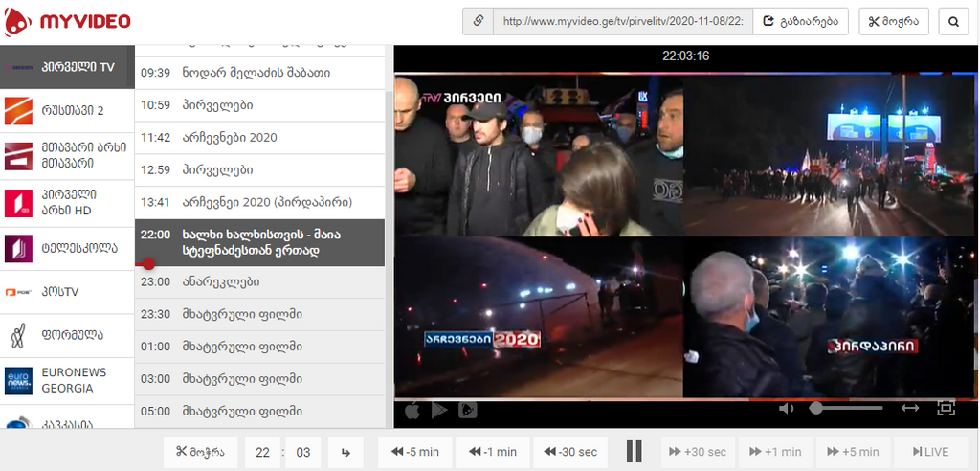The image size is (980, 471).
Task: Open the 12:59 პირველები program
Action: 259,170
